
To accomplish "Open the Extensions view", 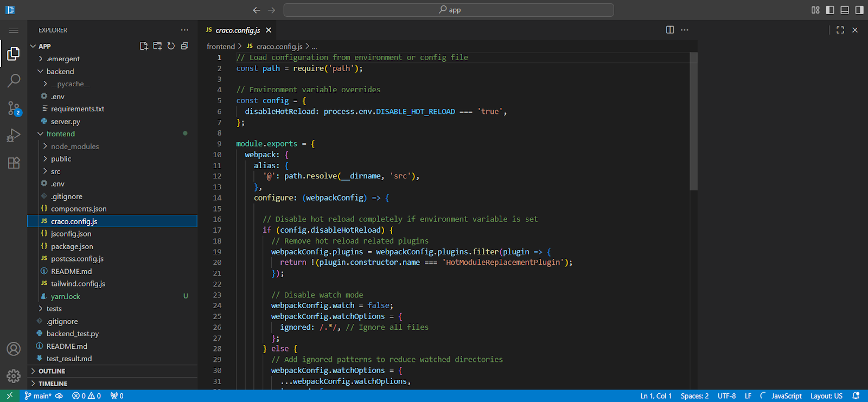I will 14,163.
